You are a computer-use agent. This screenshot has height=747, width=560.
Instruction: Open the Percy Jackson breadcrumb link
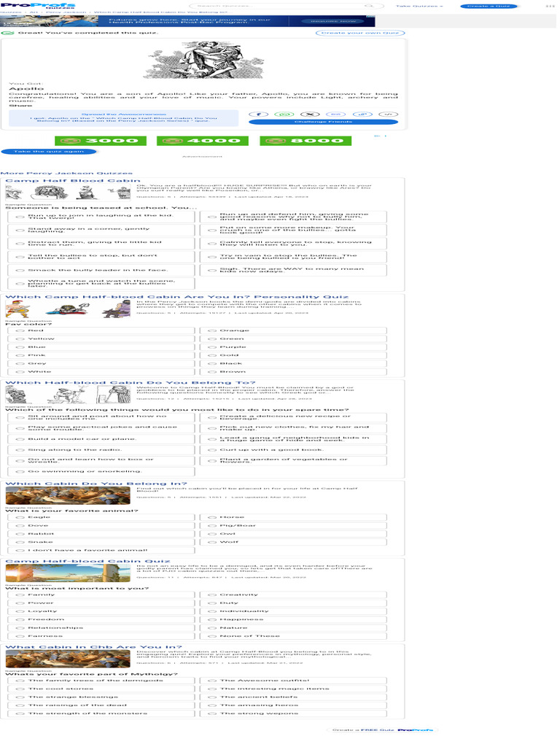(66, 12)
